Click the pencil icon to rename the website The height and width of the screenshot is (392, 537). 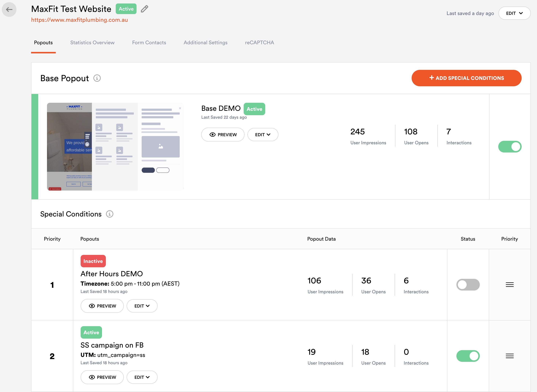144,9
